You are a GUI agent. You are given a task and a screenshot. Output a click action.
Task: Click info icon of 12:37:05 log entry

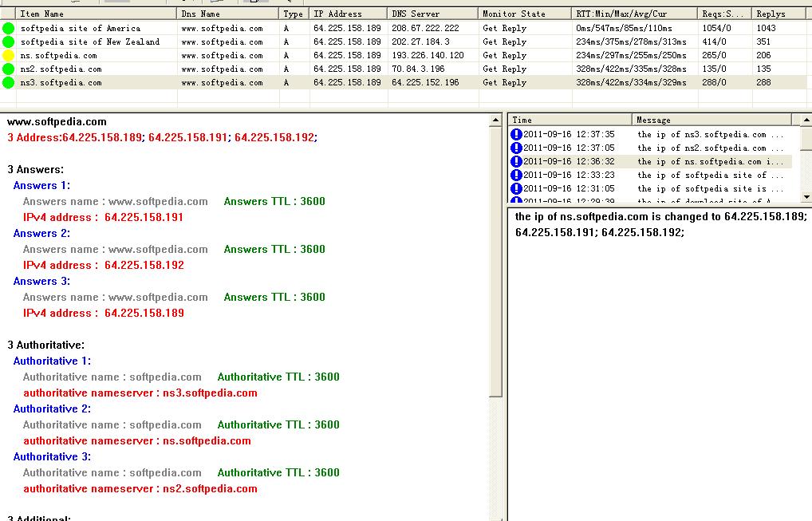point(516,148)
